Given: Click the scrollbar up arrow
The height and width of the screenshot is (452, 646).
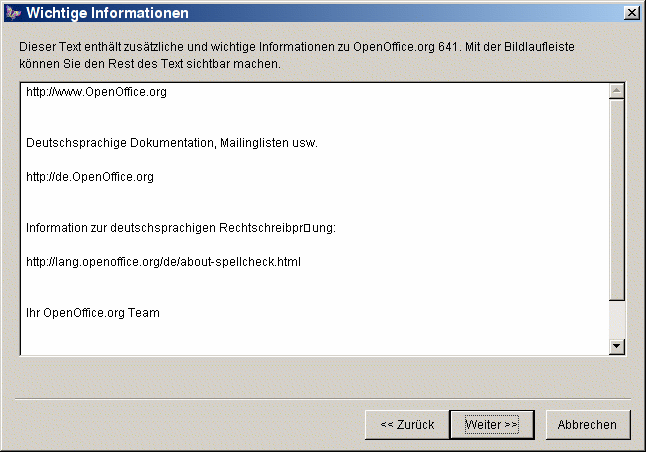Looking at the screenshot, I should (617, 92).
